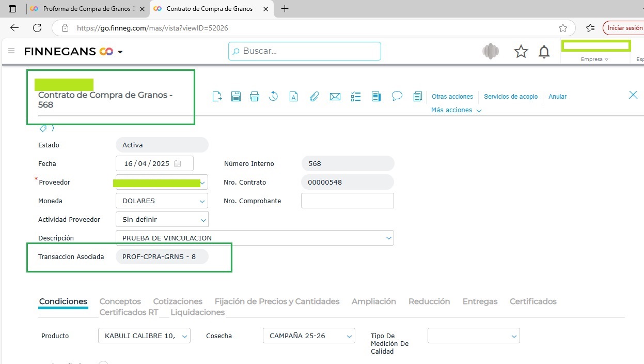The image size is (644, 364).
Task: Open the Entregas tab
Action: [480, 301]
